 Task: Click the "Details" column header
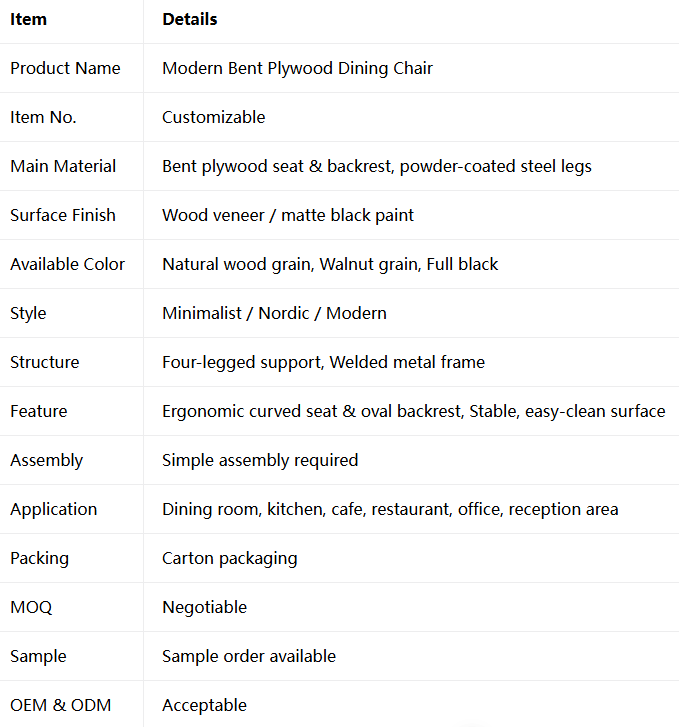point(190,19)
